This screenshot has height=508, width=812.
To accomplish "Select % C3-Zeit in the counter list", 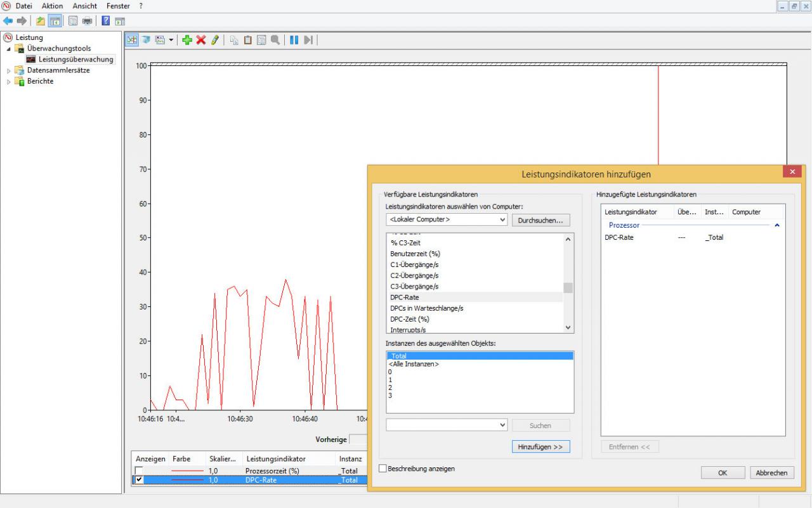I will click(x=405, y=243).
